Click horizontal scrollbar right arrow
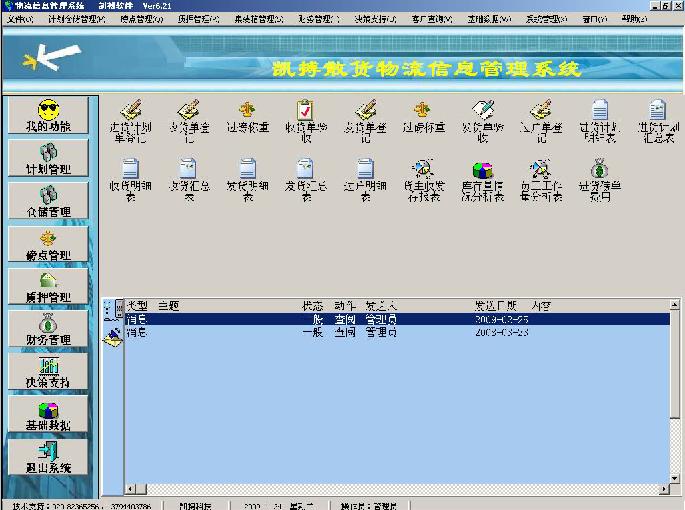685x510 pixels. [x=664, y=489]
